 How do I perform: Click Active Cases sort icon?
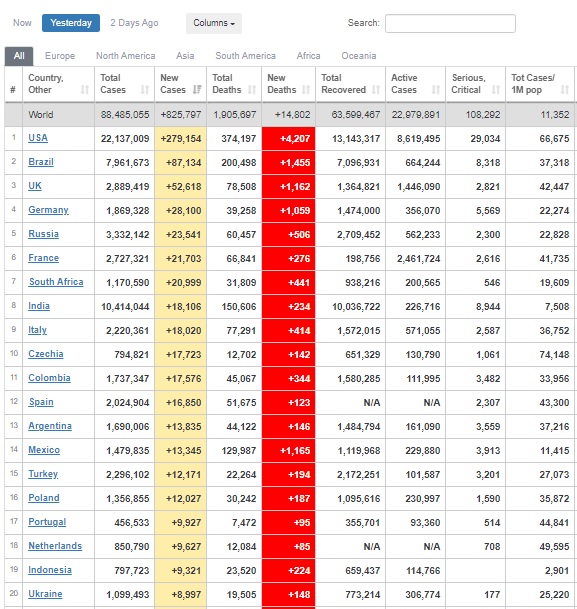(436, 90)
